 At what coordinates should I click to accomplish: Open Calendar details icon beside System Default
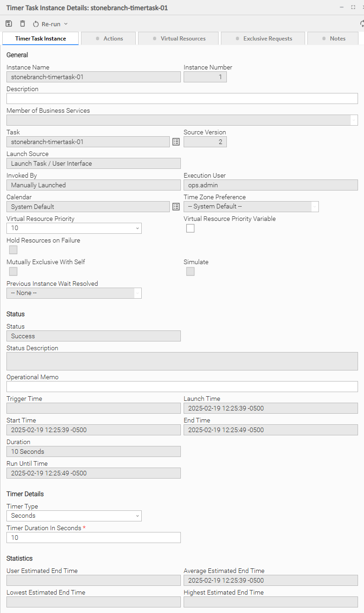(x=176, y=207)
